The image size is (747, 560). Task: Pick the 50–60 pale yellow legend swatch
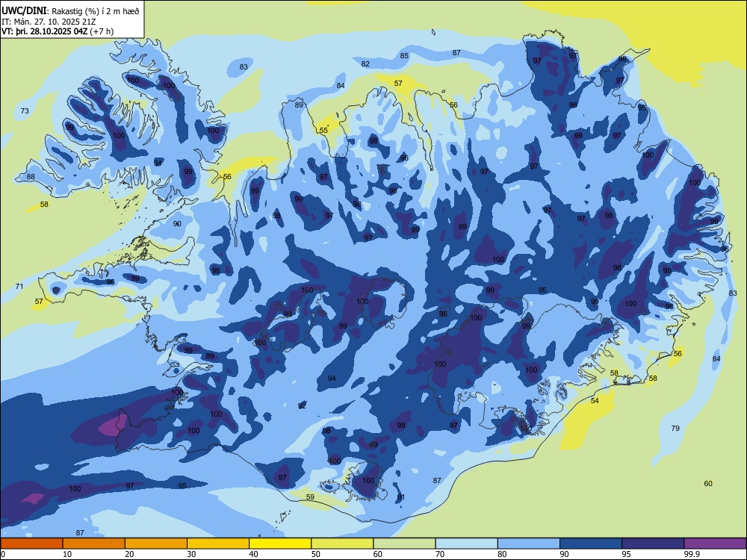(x=342, y=544)
